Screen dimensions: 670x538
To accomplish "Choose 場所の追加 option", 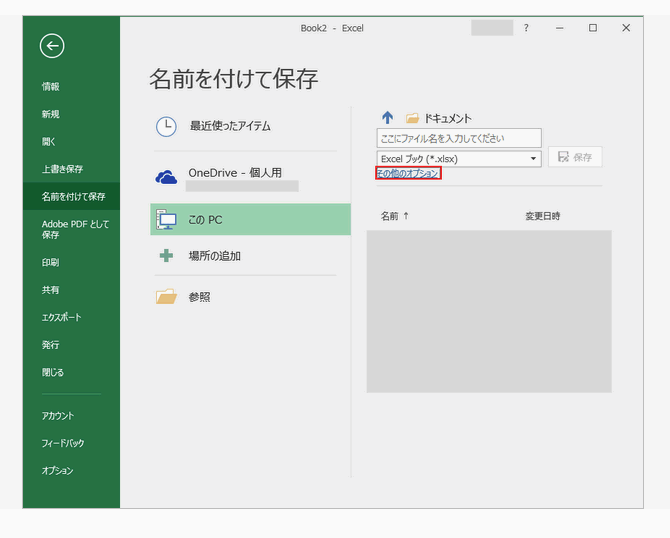I will [215, 256].
